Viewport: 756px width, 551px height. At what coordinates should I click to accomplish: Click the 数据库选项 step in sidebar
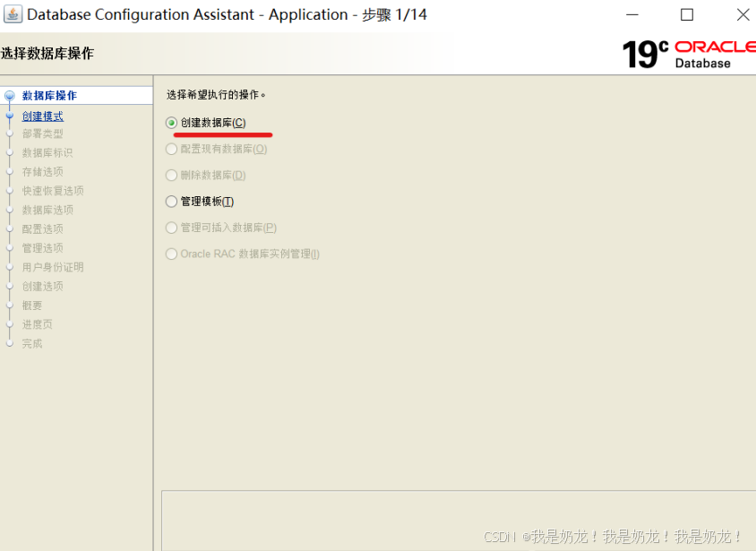coord(47,210)
